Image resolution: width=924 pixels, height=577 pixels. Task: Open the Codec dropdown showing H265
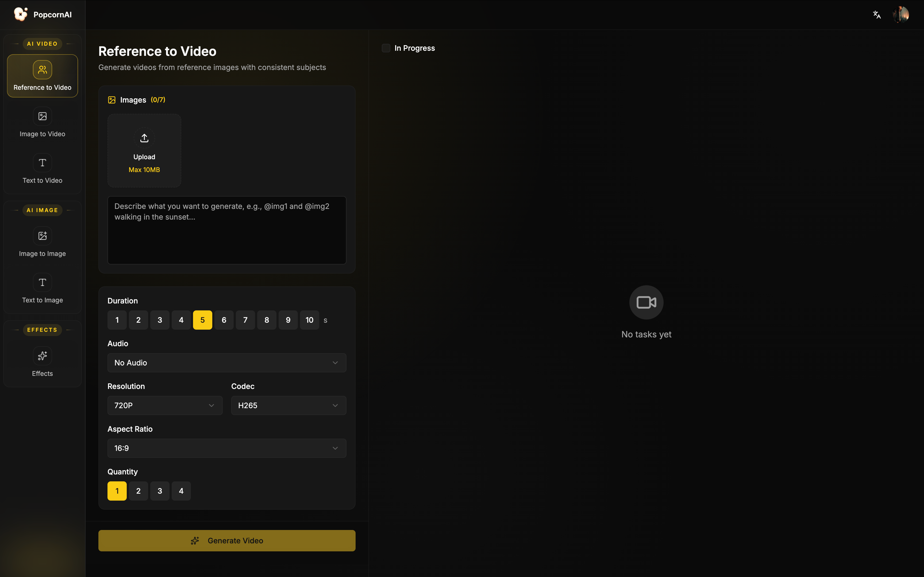(288, 405)
